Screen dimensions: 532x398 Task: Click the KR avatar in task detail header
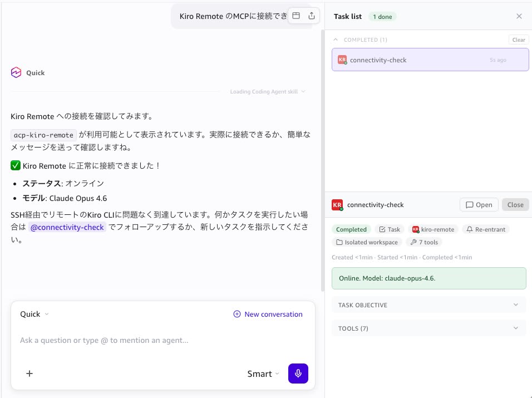click(337, 205)
